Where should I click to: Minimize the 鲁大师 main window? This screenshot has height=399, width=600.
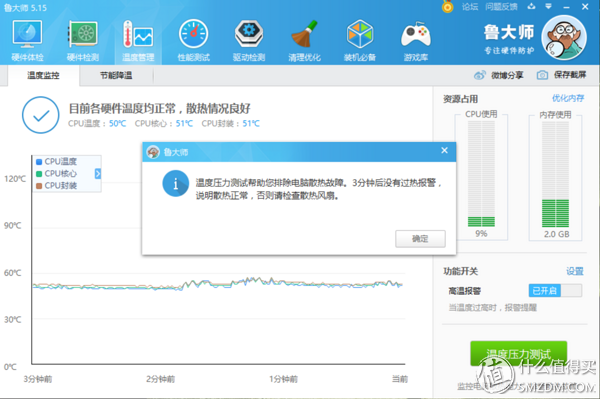tap(566, 7)
